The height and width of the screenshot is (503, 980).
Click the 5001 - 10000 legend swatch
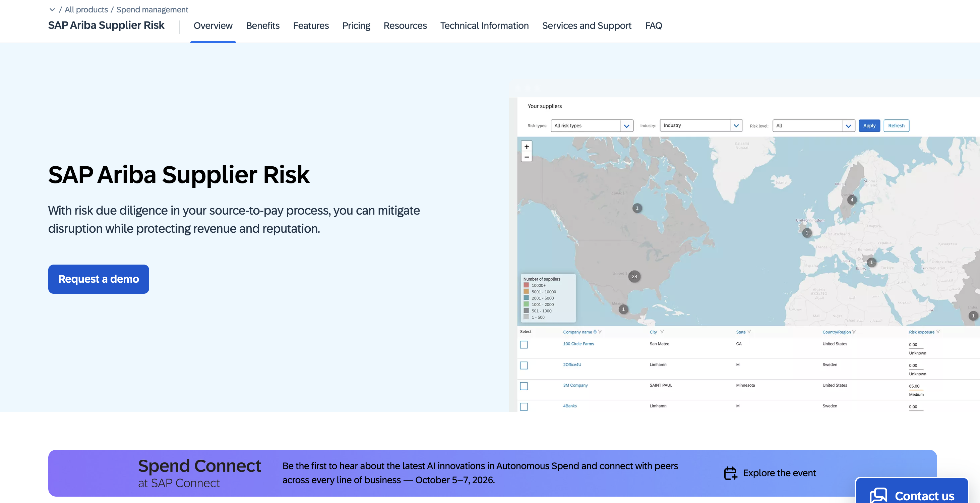(x=526, y=292)
